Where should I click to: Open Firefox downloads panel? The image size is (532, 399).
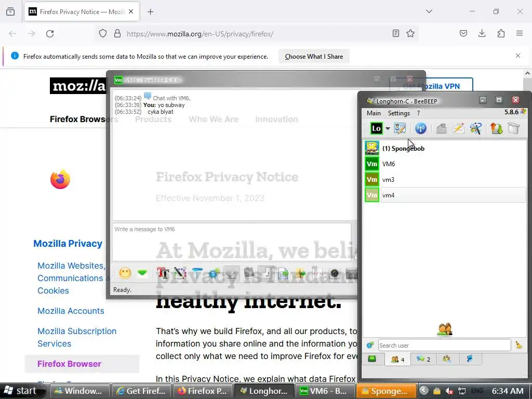[x=482, y=33]
